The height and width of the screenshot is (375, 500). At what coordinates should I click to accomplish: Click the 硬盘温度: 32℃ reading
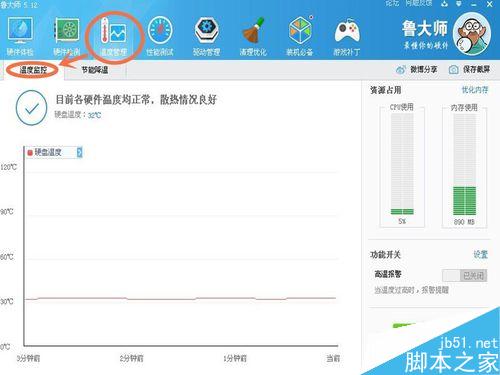[x=78, y=115]
